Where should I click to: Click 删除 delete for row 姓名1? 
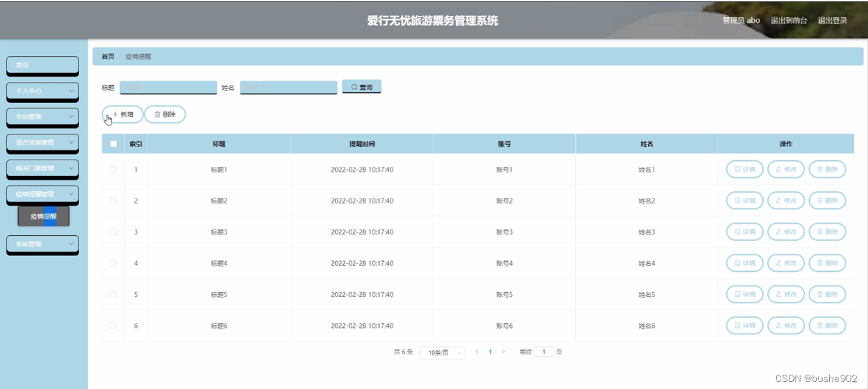click(x=828, y=170)
